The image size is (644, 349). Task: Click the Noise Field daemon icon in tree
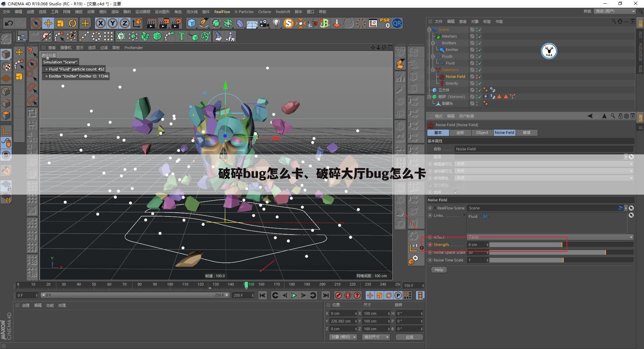[x=443, y=77]
